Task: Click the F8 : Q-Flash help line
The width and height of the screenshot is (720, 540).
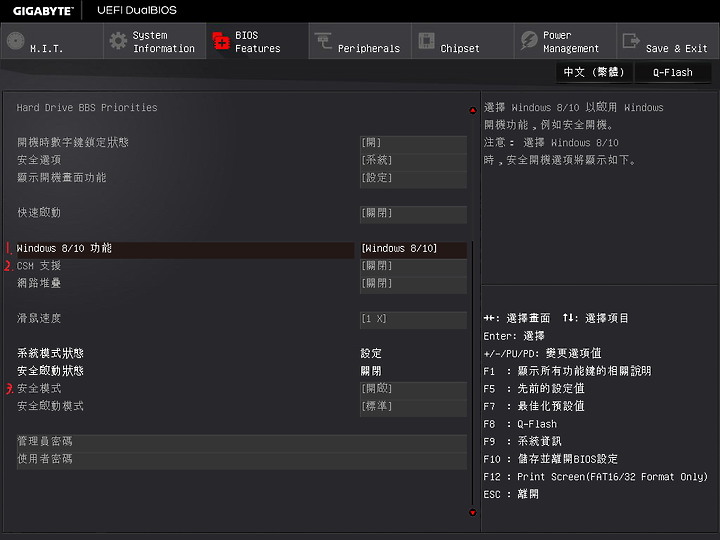Action: (520, 424)
